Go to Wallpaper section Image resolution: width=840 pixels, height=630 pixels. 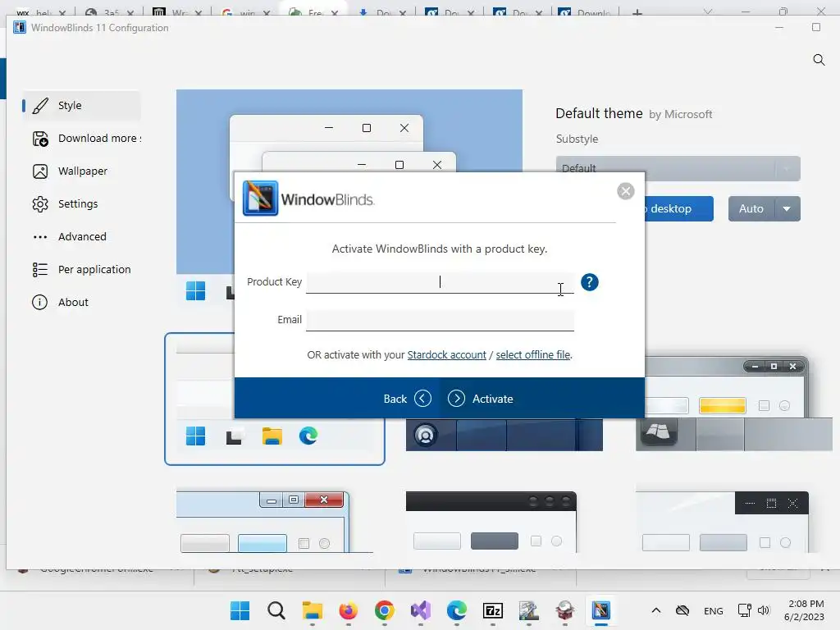click(81, 171)
